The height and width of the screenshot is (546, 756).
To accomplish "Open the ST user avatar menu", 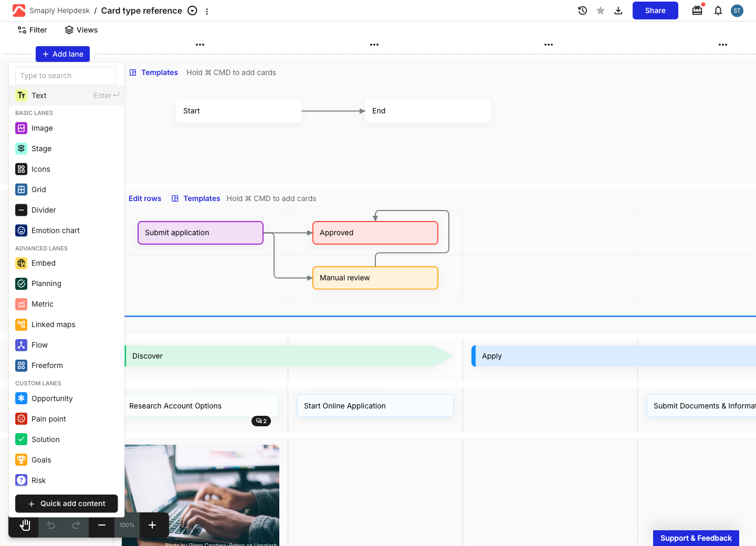I will (737, 10).
